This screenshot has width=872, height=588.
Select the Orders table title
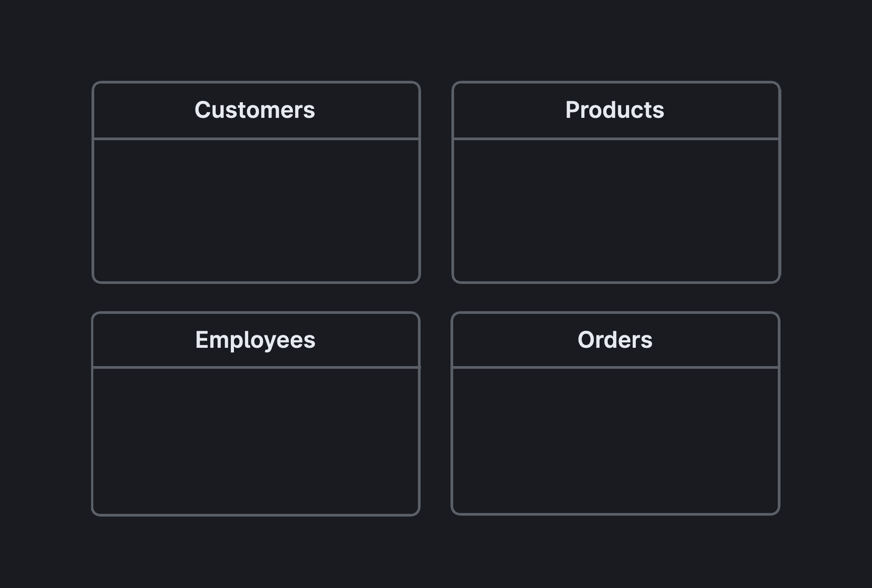(x=614, y=340)
